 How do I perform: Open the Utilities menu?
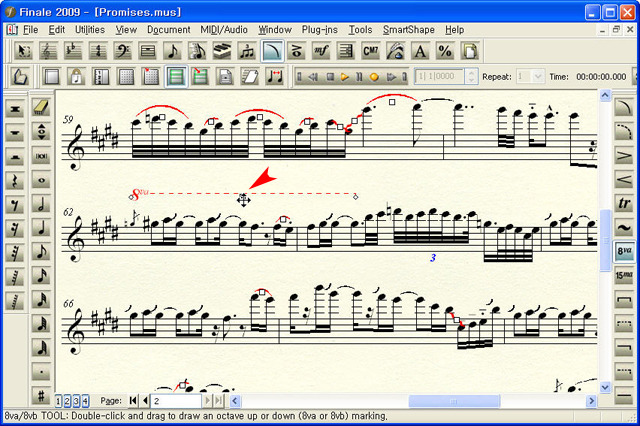click(90, 30)
